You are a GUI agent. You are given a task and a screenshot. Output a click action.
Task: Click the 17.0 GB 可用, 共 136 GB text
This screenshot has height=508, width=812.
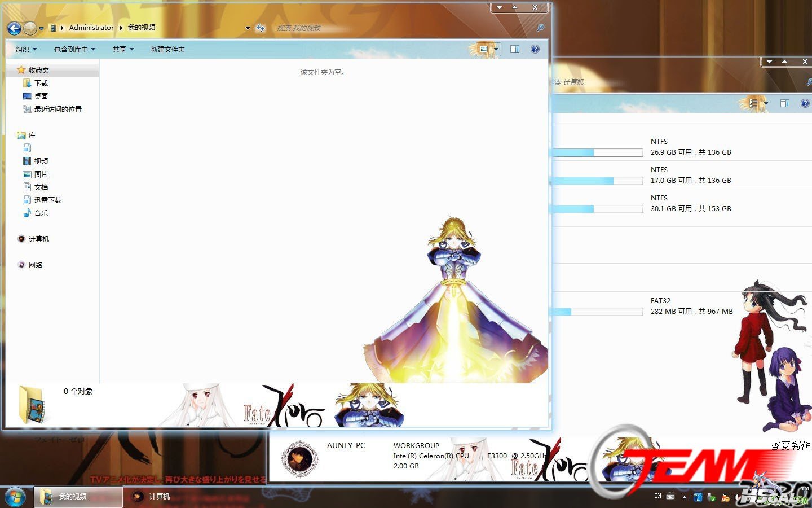click(x=691, y=181)
